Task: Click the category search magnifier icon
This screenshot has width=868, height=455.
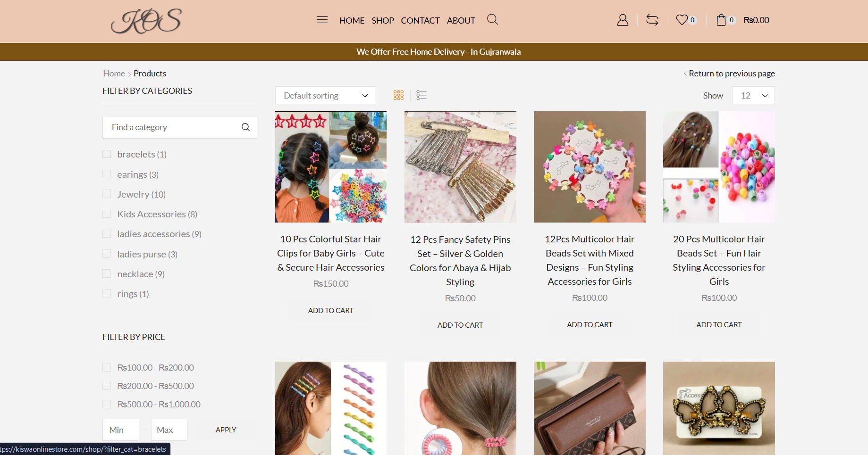Action: 245,127
